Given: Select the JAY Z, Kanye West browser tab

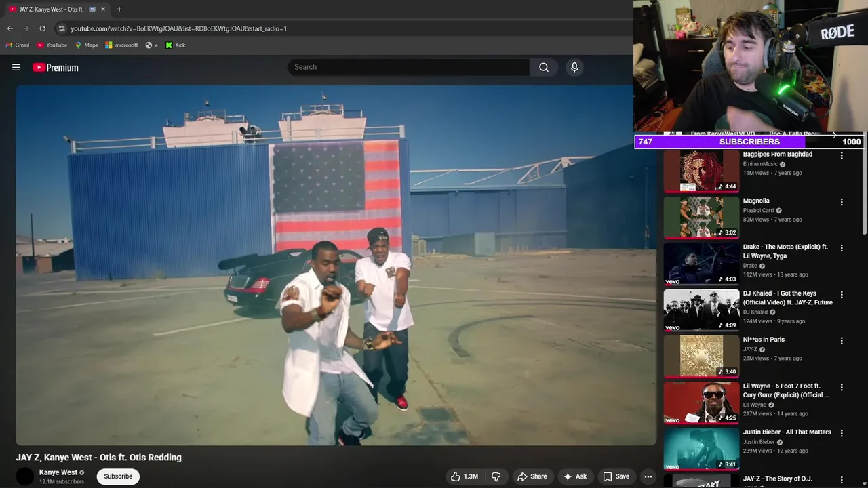Looking at the screenshot, I should pyautogui.click(x=58, y=9).
